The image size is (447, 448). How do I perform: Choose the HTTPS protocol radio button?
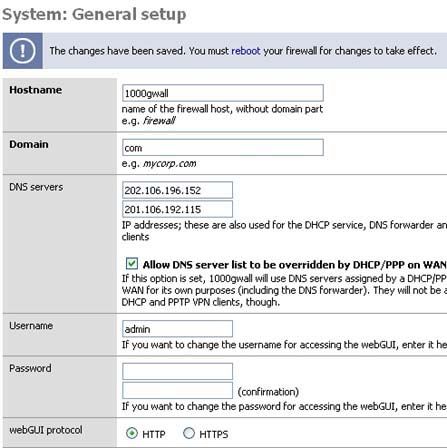pyautogui.click(x=189, y=433)
